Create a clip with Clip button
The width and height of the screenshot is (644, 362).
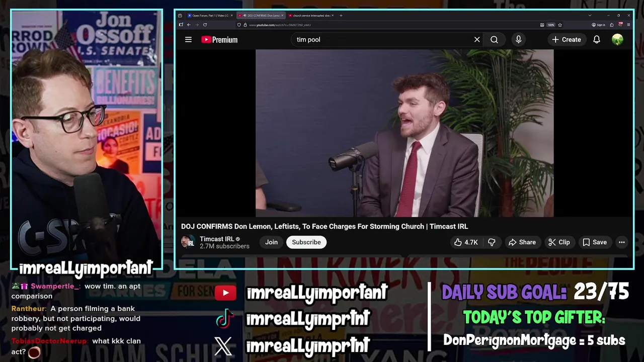click(559, 242)
